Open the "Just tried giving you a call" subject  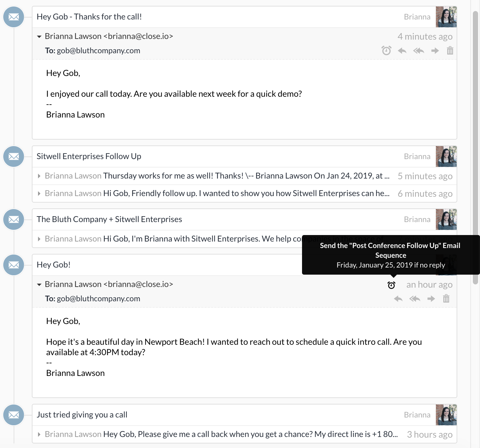tap(82, 415)
